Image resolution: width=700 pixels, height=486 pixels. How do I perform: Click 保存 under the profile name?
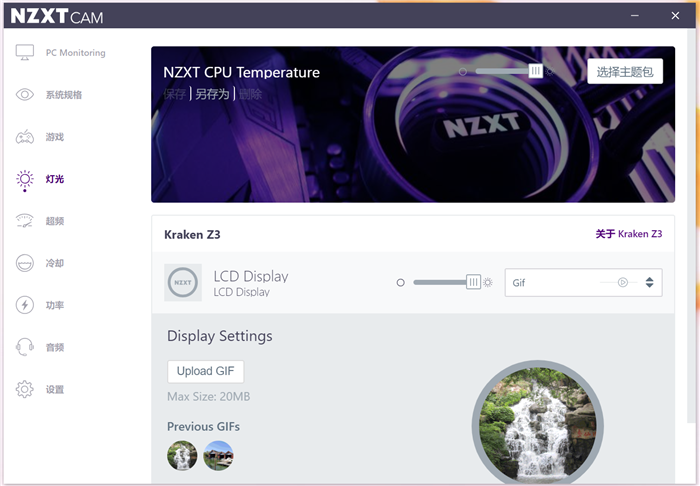(174, 94)
